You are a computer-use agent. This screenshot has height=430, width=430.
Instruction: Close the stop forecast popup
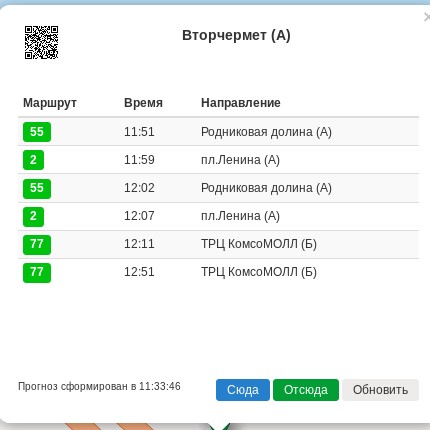coord(426,17)
